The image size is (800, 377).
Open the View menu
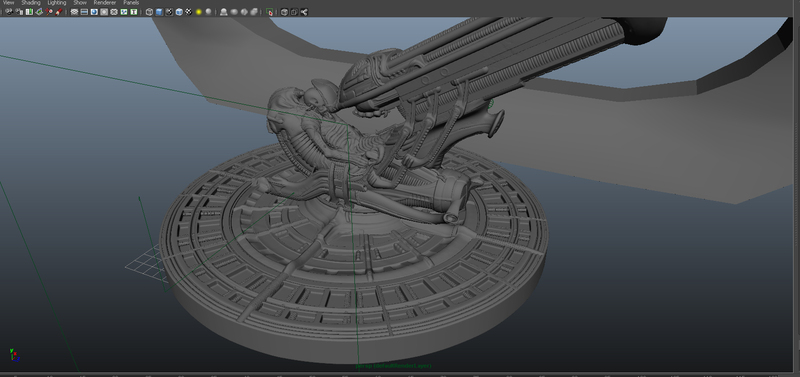pos(9,3)
